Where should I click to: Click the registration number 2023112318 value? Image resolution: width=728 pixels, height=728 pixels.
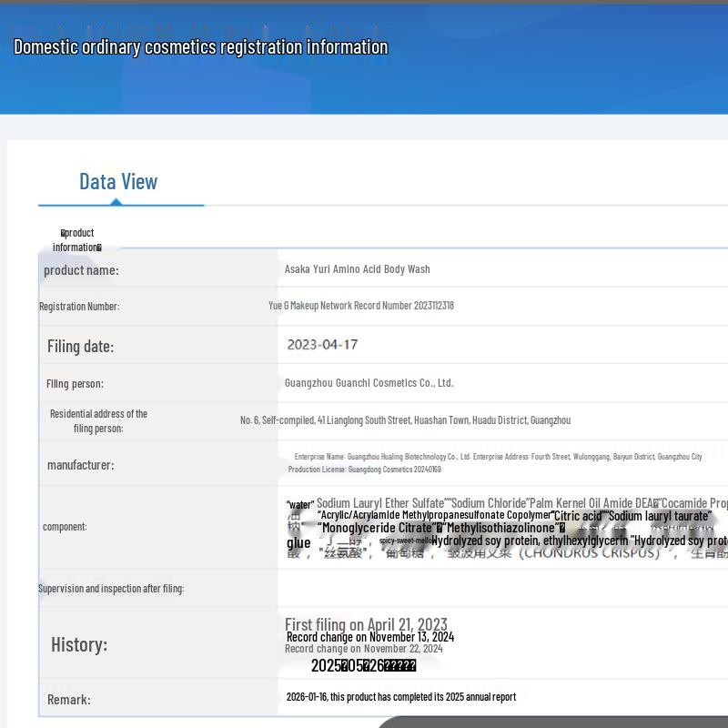[x=360, y=306]
